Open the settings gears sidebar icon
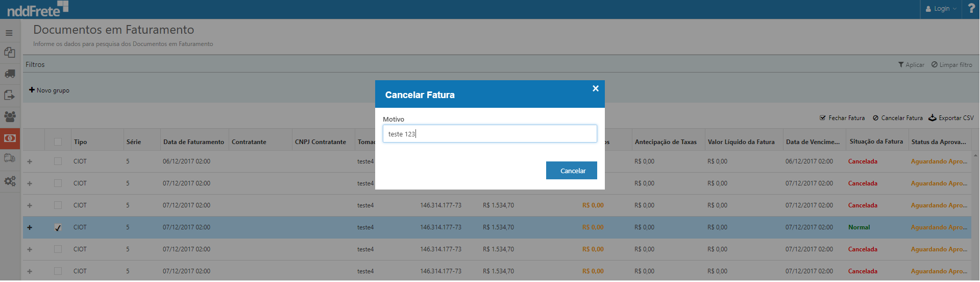 pyautogui.click(x=10, y=181)
